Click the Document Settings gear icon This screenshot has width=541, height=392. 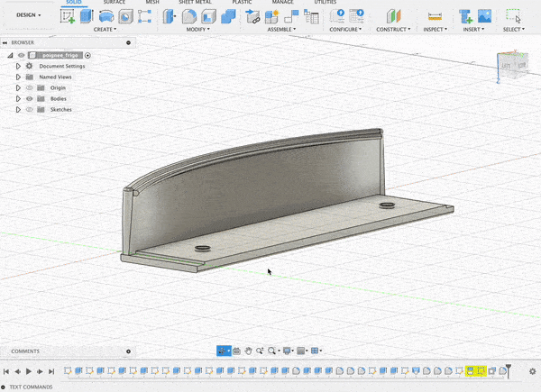point(29,66)
